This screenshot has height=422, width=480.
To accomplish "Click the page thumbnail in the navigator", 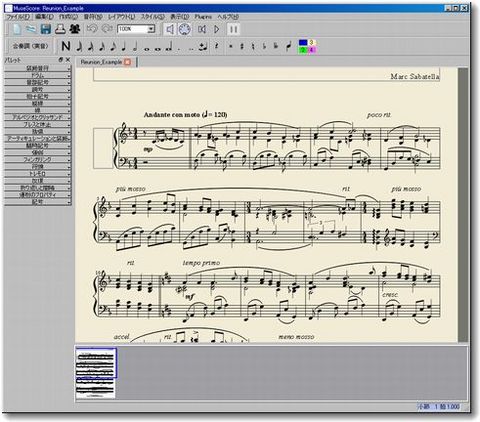I will pos(95,373).
